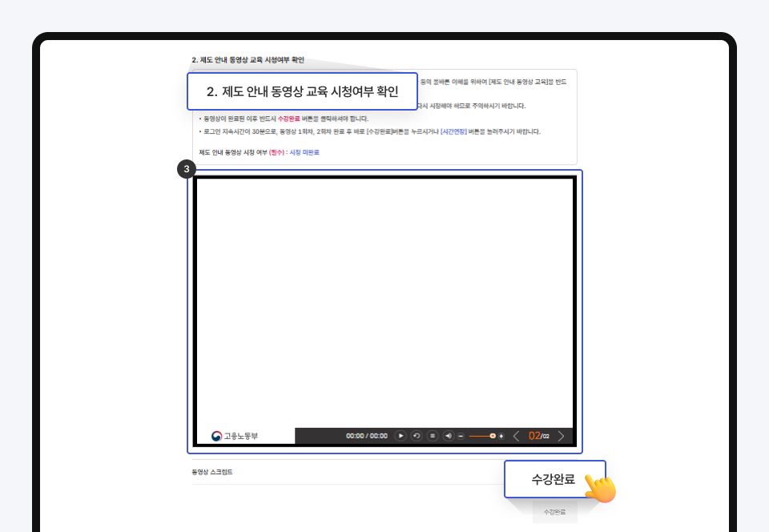The height and width of the screenshot is (532, 769).
Task: Select the numbered 3 step badge
Action: [187, 169]
